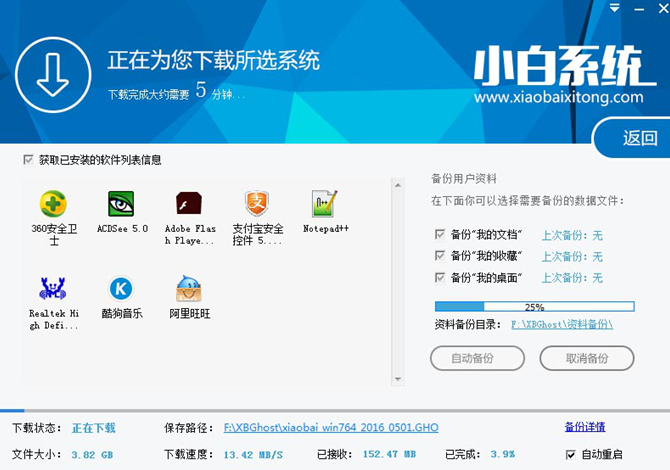Open the F:\XBGhost\资料备份\ directory link
The height and width of the screenshot is (470, 670).
coord(562,324)
